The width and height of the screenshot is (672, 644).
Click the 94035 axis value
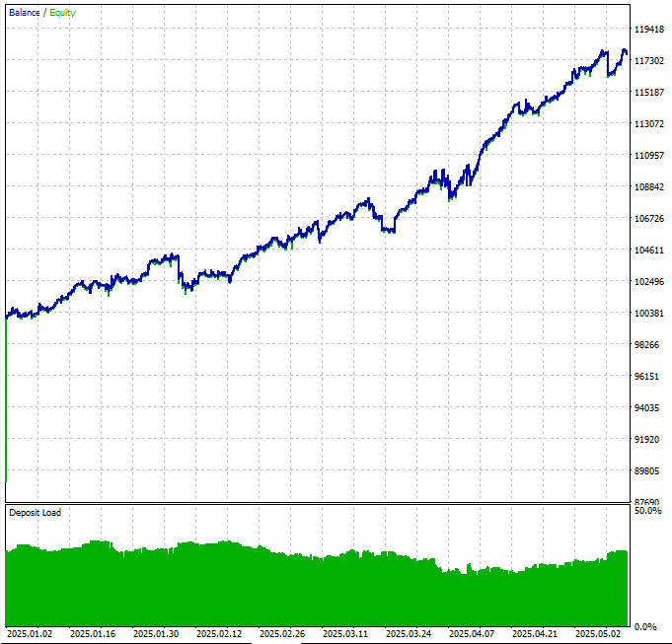[x=646, y=407]
